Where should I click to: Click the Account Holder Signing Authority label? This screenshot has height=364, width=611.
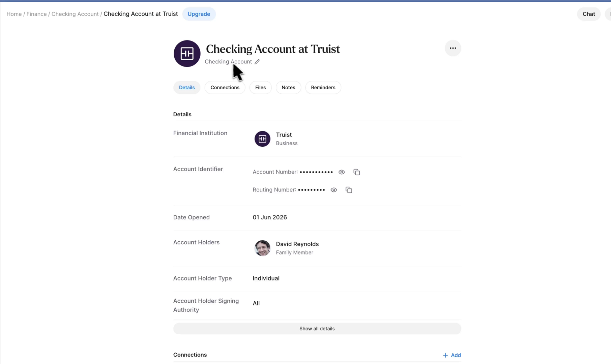[x=206, y=305]
